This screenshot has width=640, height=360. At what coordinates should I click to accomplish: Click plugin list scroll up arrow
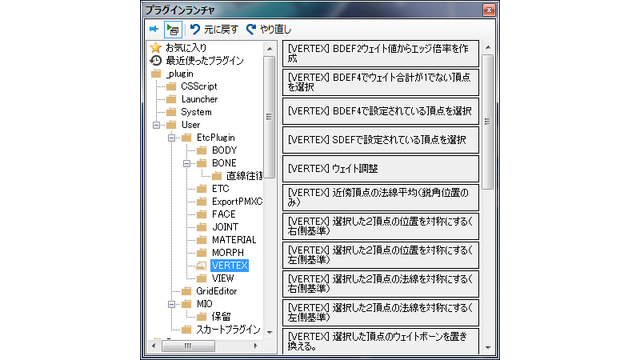[x=488, y=48]
